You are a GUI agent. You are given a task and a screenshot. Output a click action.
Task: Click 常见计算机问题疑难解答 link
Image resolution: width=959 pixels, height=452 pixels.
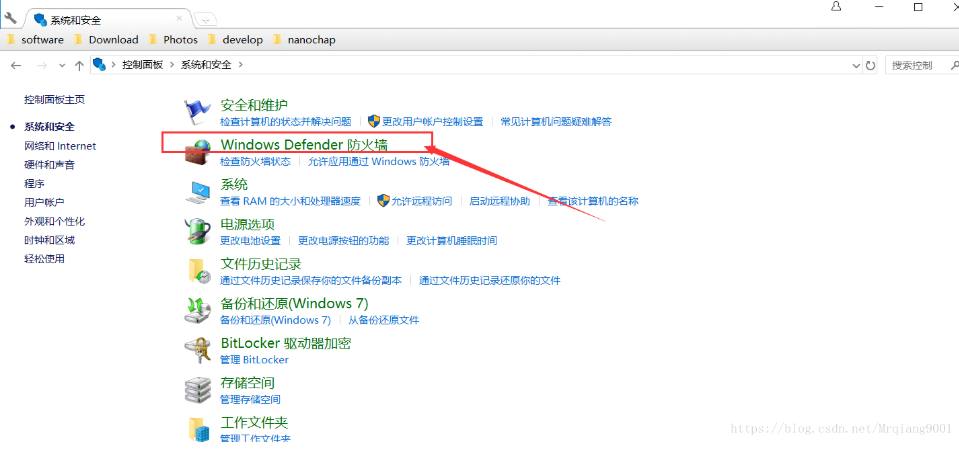tap(556, 122)
